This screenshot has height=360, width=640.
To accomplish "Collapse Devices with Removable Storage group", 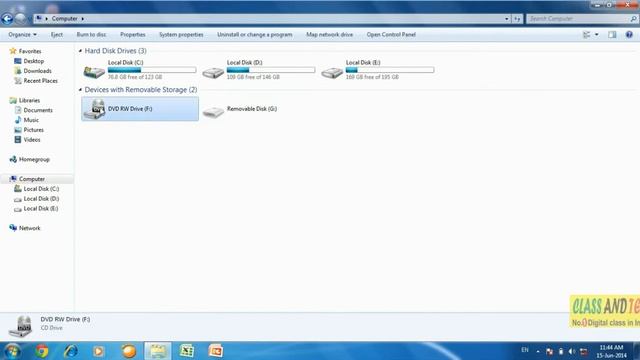I will (80, 90).
